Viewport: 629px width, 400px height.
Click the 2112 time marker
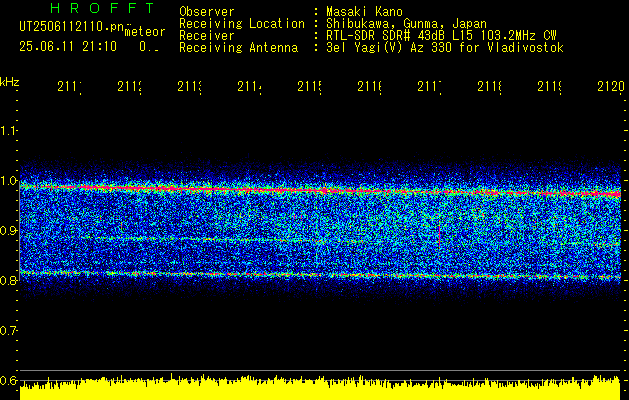click(x=130, y=86)
